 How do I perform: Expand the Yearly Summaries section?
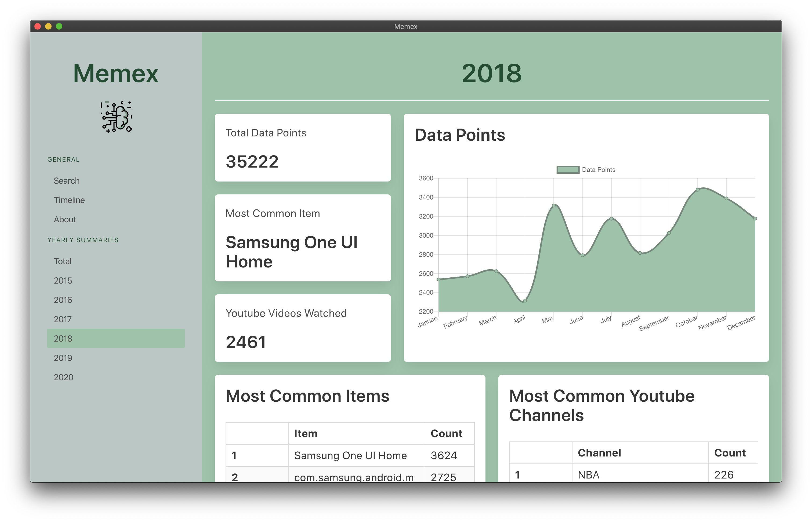[84, 240]
